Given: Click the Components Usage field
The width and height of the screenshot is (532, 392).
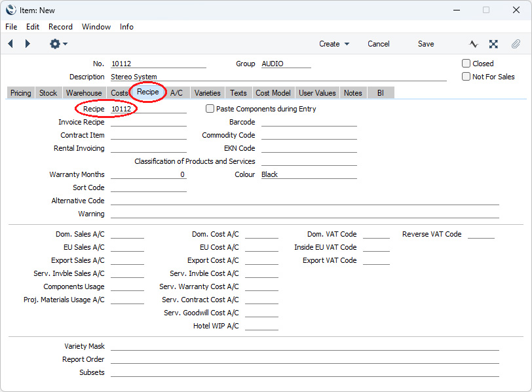Looking at the screenshot, I should pos(127,286).
